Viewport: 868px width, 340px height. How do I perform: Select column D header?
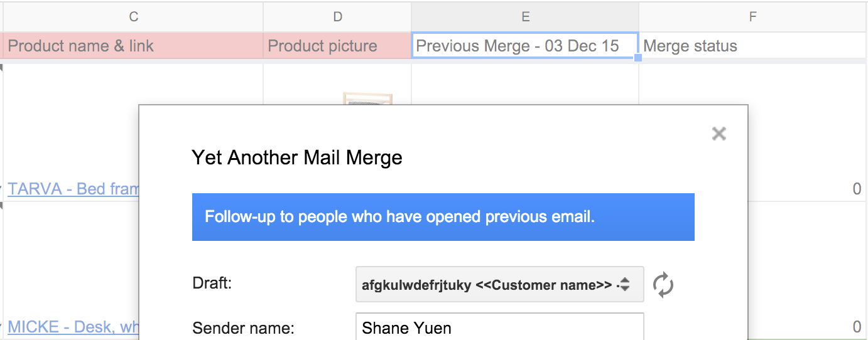[x=337, y=17]
